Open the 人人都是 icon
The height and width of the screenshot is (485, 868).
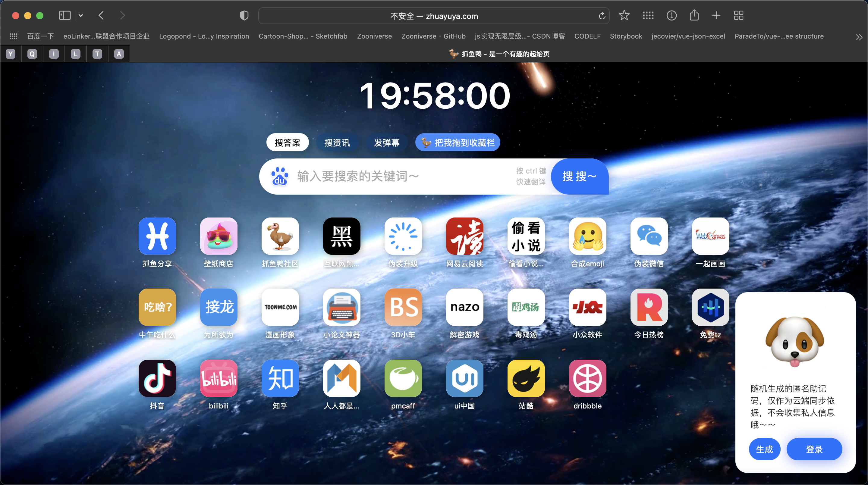coord(342,378)
